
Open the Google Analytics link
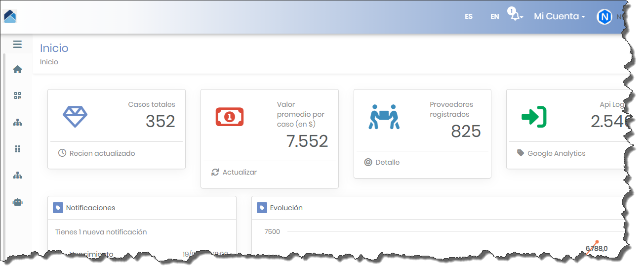(x=556, y=153)
